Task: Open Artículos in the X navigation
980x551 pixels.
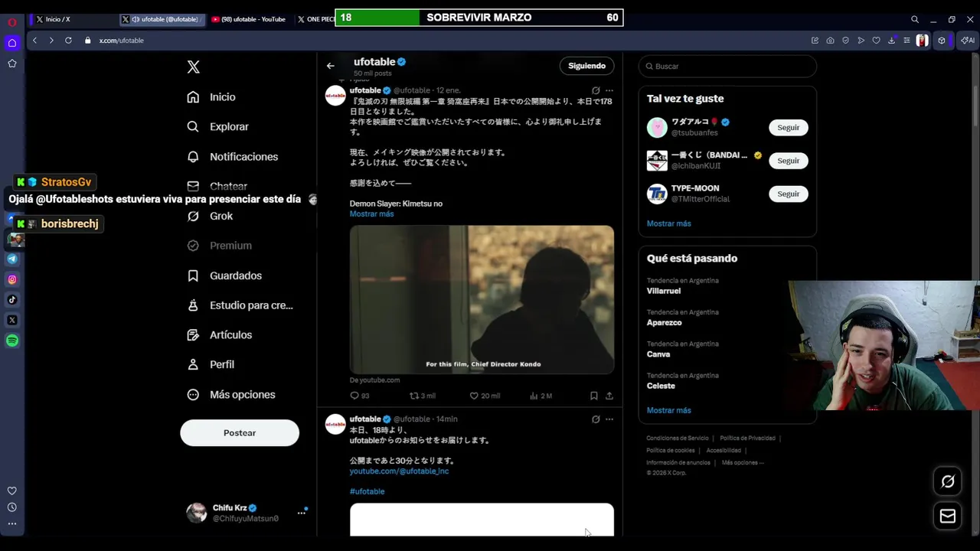Action: (x=220, y=335)
